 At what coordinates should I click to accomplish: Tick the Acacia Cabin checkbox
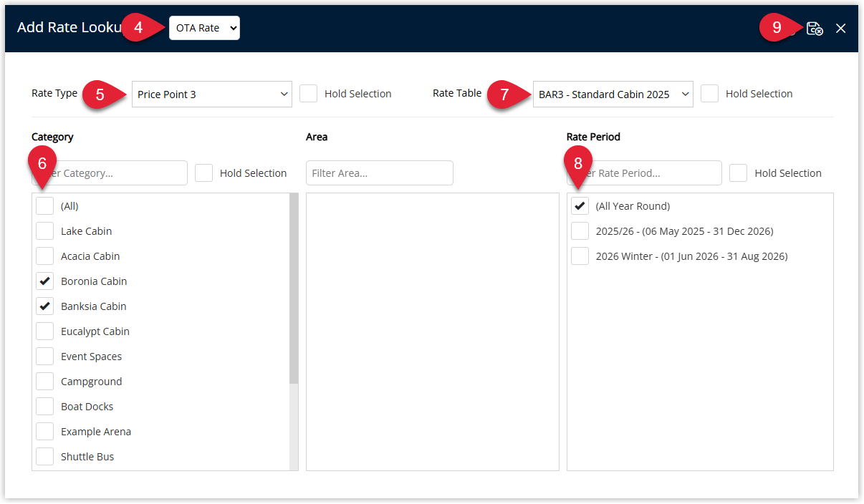tap(45, 256)
